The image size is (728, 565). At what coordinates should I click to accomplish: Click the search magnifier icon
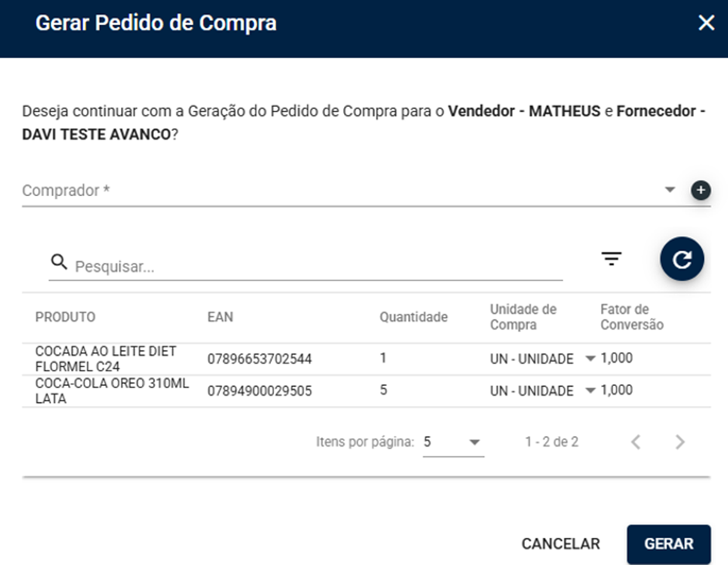point(59,262)
